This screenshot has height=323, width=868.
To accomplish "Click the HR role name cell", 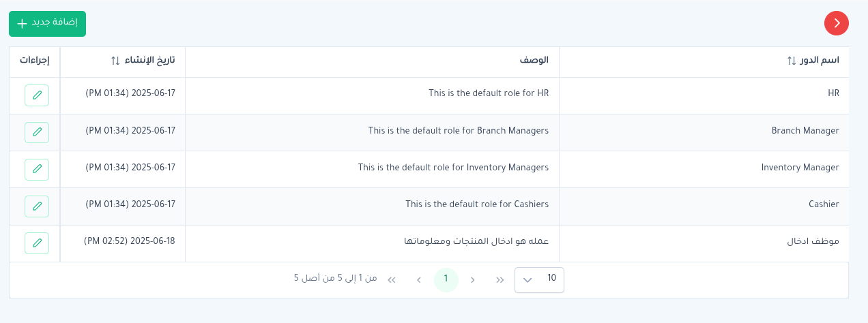I will pos(833,93).
